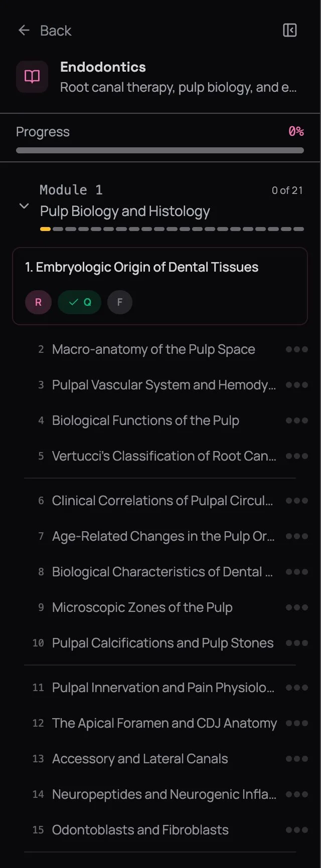This screenshot has height=868, width=321.
Task: Collapse the sidebar panel icon
Action: [290, 31]
